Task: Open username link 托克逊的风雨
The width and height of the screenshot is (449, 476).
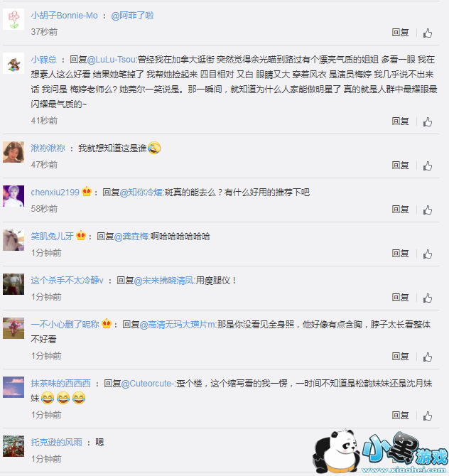Action: pyautogui.click(x=56, y=443)
